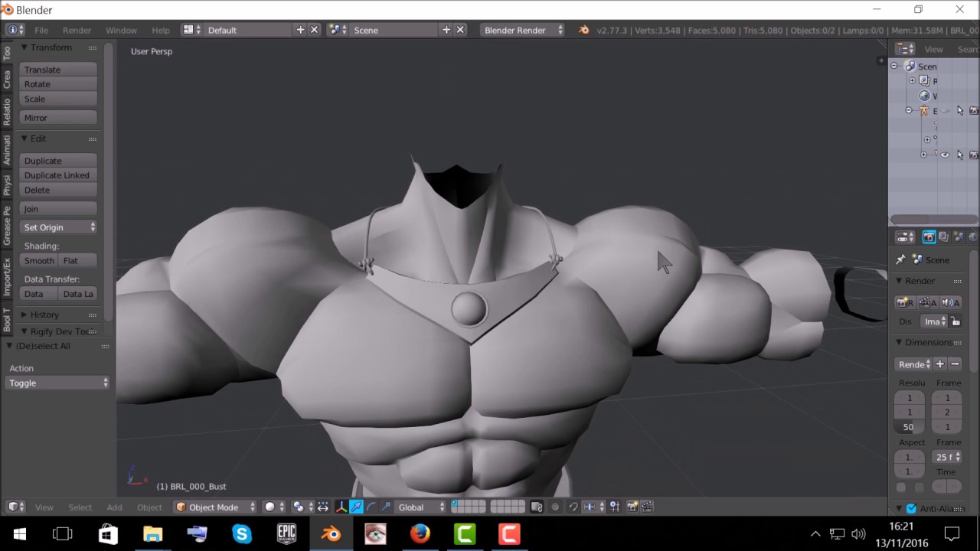This screenshot has height=551, width=980.
Task: Enable or disable Anti-Aliasing checkbox
Action: point(911,508)
